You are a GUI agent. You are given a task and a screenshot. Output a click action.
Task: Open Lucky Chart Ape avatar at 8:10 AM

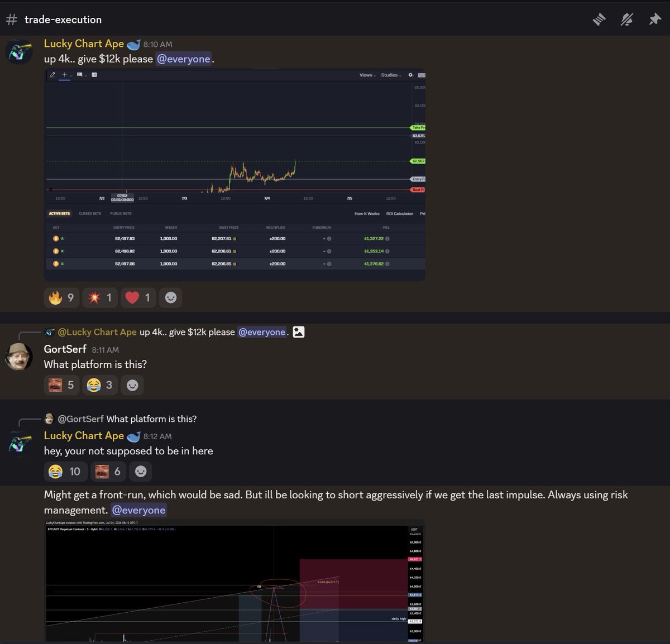point(18,51)
